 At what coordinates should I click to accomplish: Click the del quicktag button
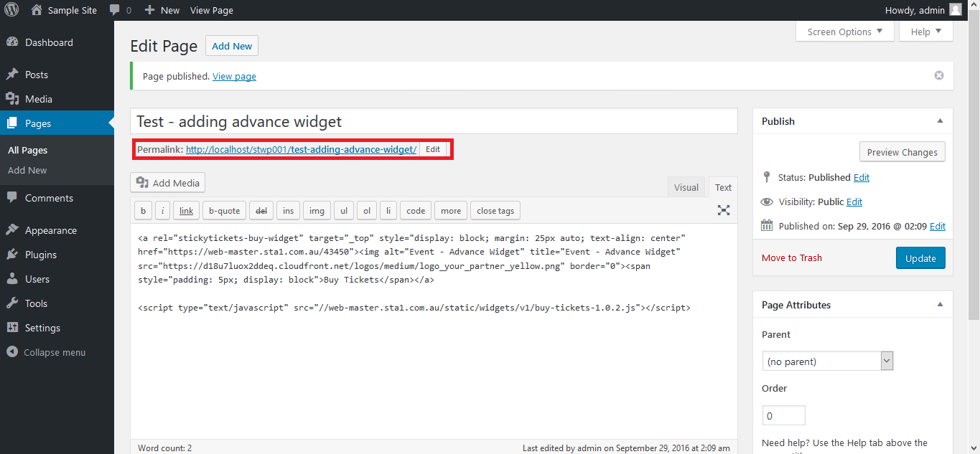pyautogui.click(x=261, y=210)
